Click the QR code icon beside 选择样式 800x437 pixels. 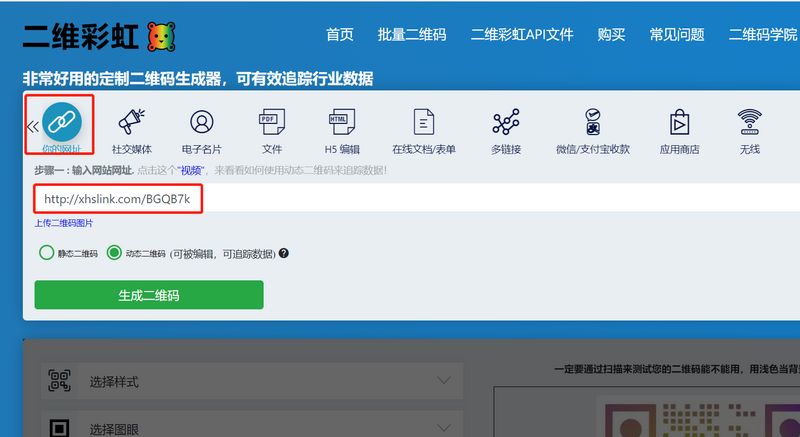click(60, 380)
